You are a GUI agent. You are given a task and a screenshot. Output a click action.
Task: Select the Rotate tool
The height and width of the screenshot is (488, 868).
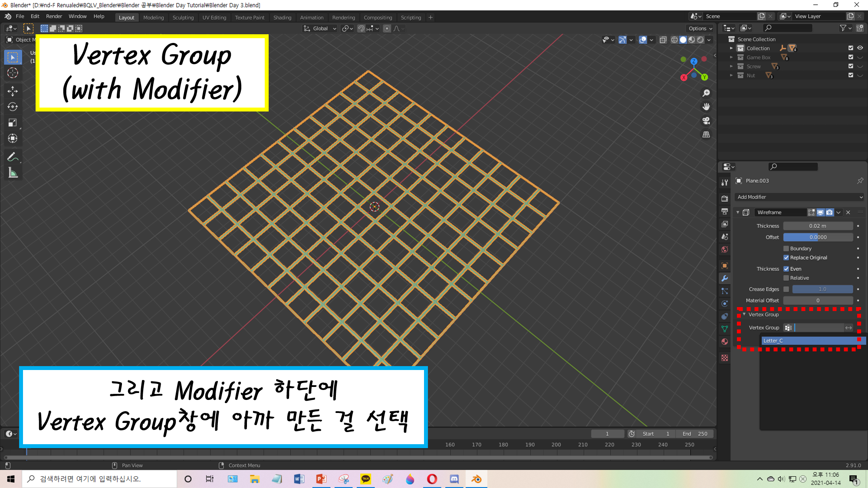[x=13, y=107]
